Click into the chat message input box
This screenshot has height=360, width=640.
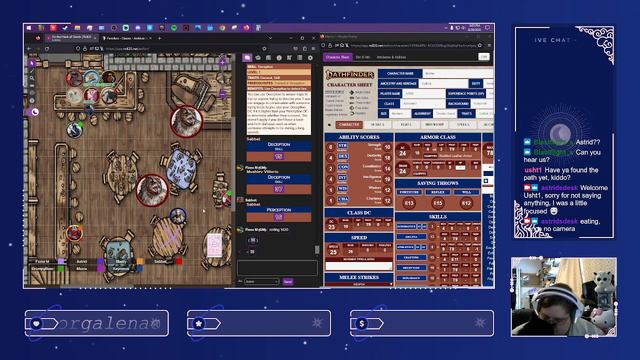click(277, 268)
